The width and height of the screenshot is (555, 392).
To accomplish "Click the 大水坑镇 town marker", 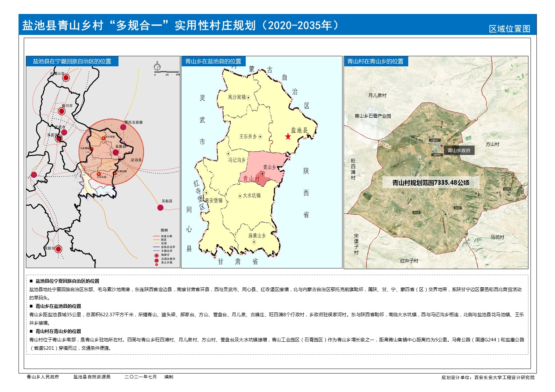I will [x=240, y=196].
